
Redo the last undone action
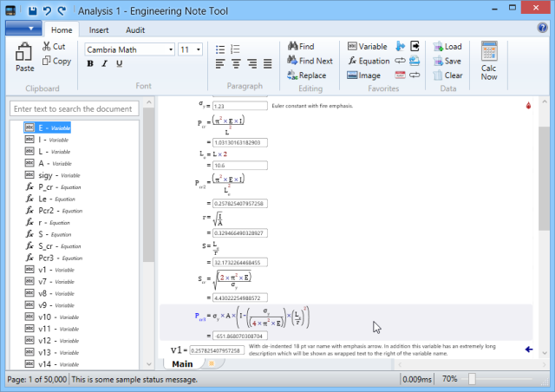62,10
